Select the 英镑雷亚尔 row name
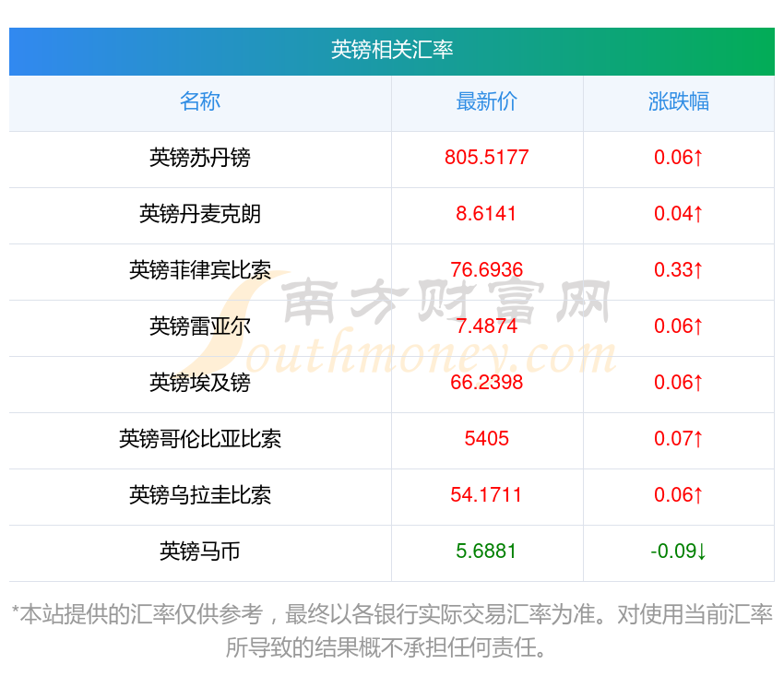Screen dimensions: 784x676 pyautogui.click(x=200, y=326)
